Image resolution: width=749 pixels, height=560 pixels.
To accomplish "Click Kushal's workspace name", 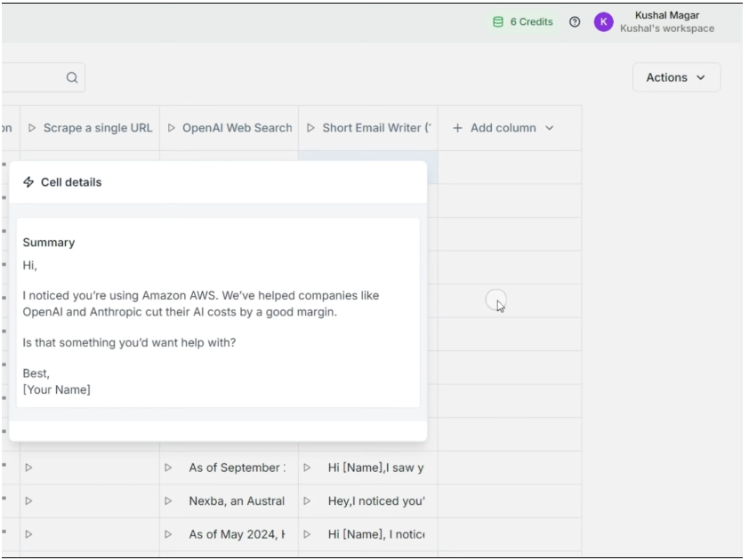I will (x=666, y=28).
